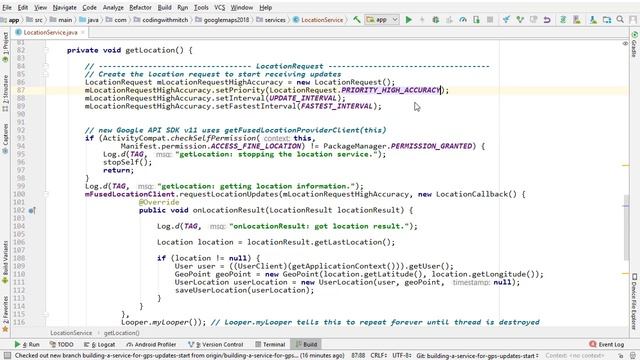The height and width of the screenshot is (360, 640).
Task: Click the override gutter icon on line 102
Action: coord(32,211)
